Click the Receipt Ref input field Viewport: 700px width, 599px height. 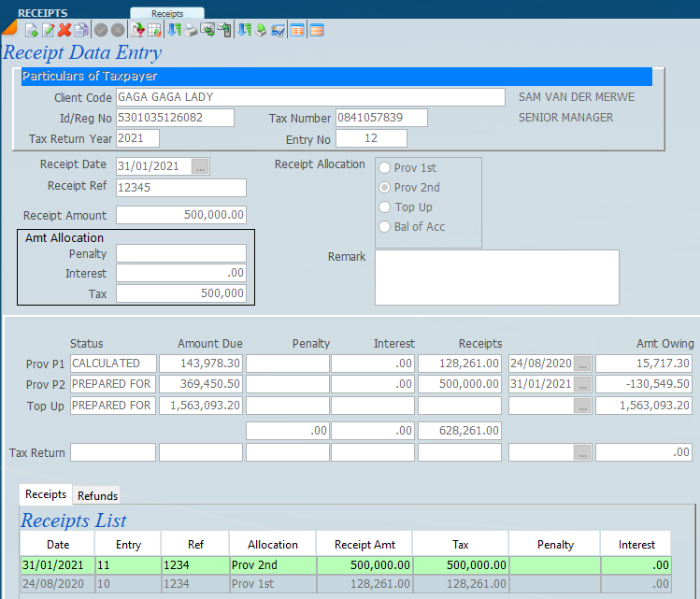(180, 188)
